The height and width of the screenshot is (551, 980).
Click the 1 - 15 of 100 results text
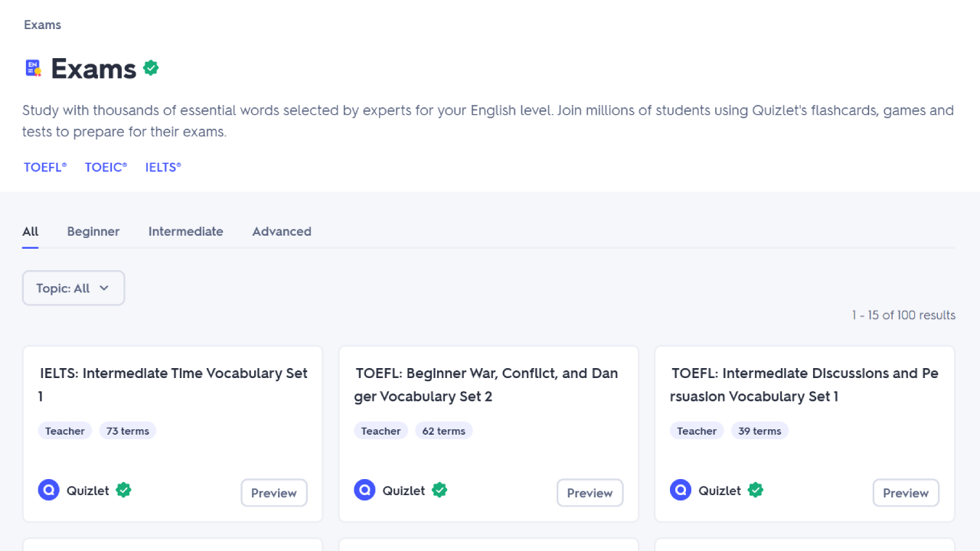tap(903, 315)
